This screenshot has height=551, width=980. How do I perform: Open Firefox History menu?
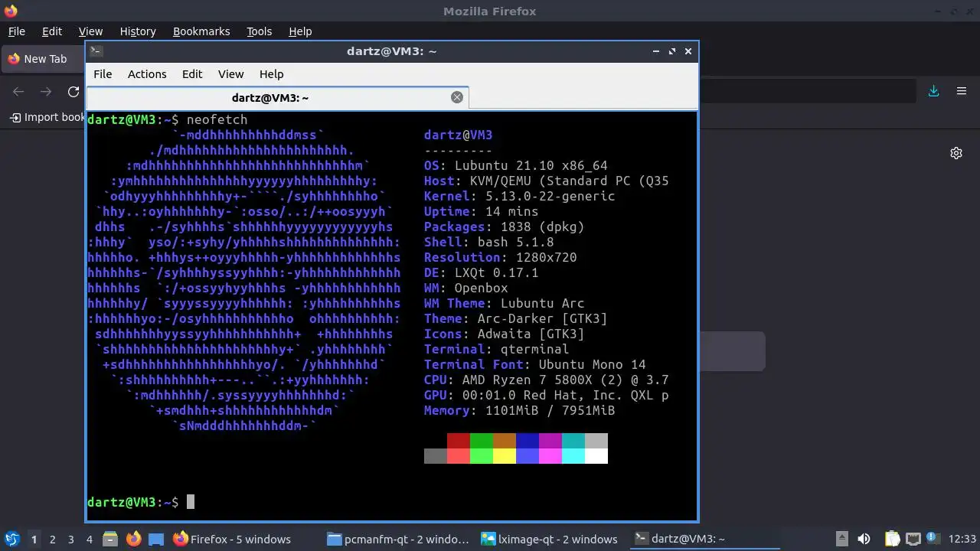point(138,31)
